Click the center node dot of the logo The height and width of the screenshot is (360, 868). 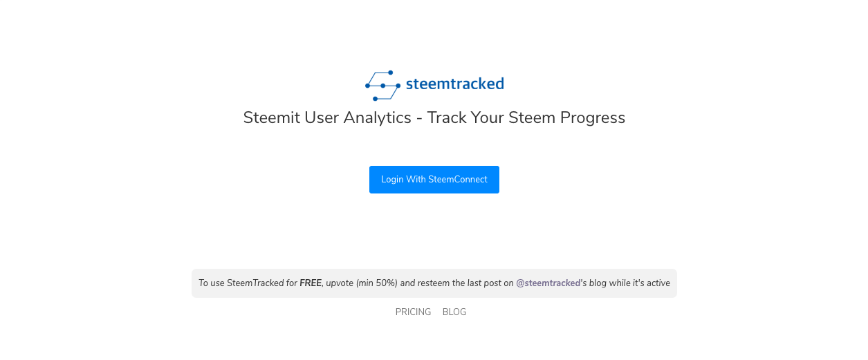[x=383, y=86]
